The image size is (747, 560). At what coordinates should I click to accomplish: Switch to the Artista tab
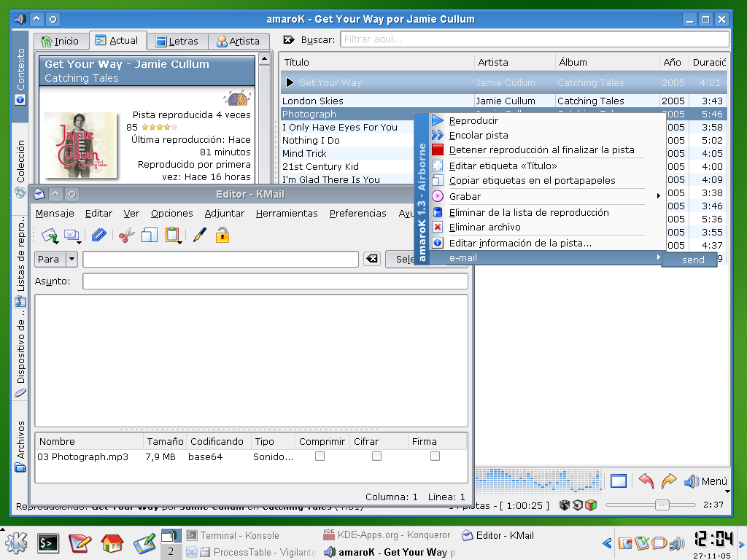tap(239, 42)
